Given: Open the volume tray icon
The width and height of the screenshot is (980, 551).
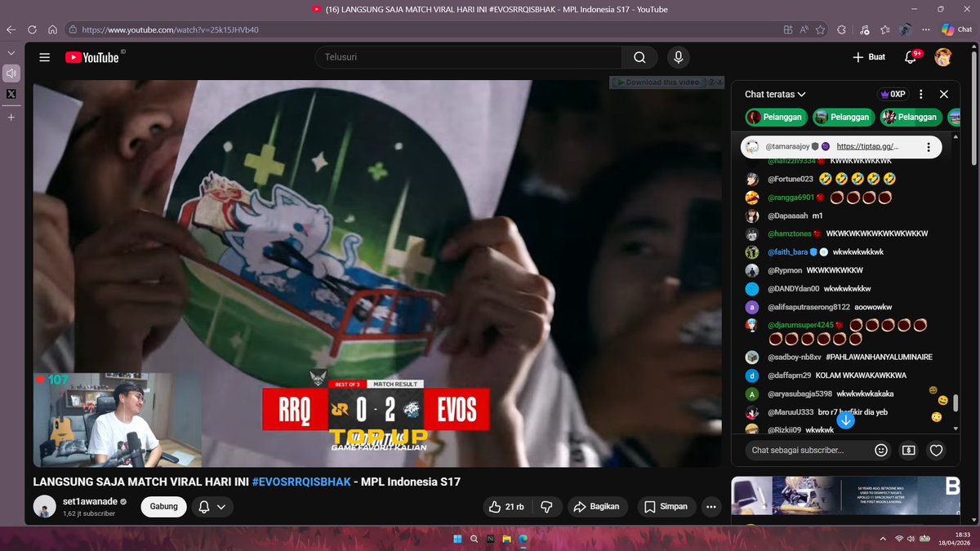Looking at the screenshot, I should 911,539.
